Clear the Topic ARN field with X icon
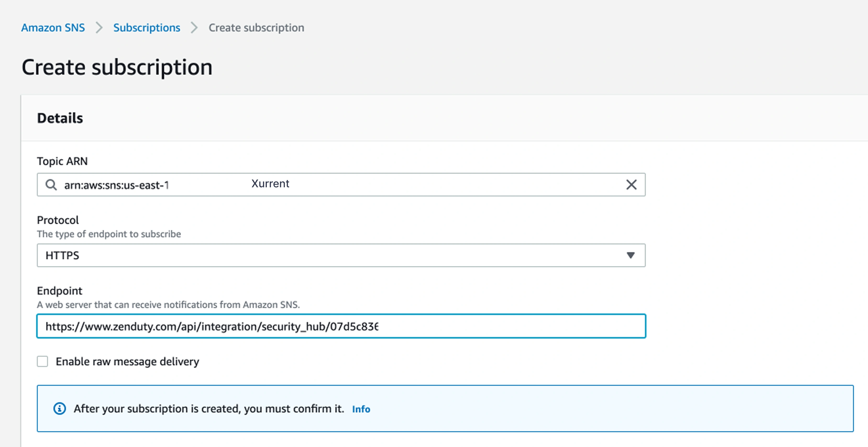This screenshot has width=868, height=447. click(x=631, y=185)
